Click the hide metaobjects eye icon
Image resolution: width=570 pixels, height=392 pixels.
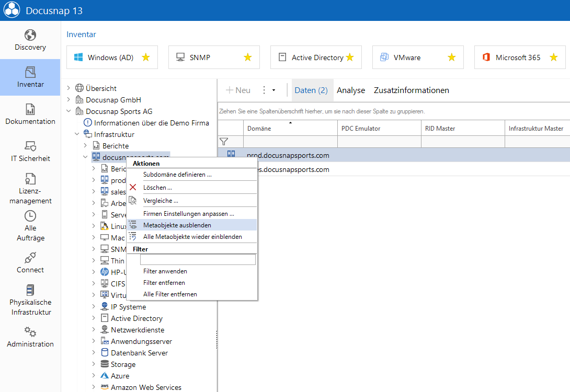pyautogui.click(x=133, y=225)
